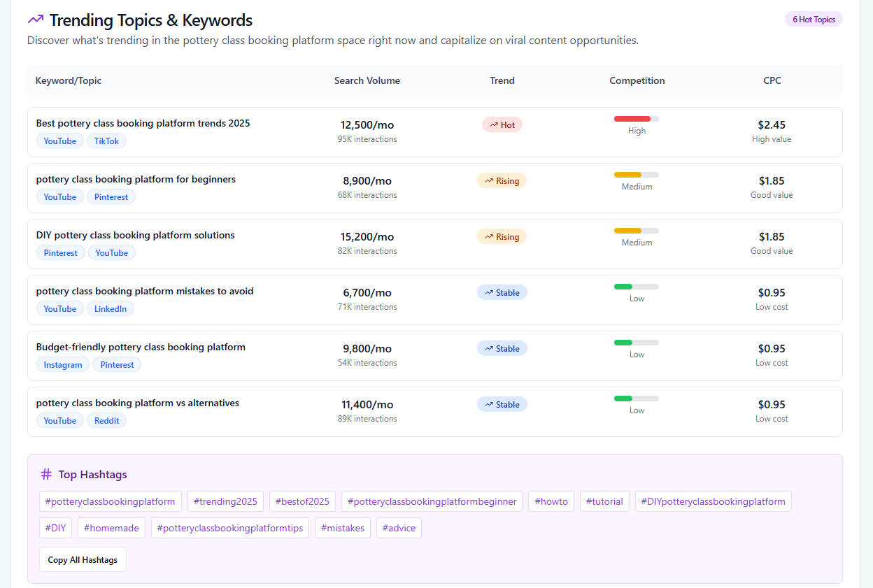Click the 6 Hot Topics badge

click(x=814, y=20)
